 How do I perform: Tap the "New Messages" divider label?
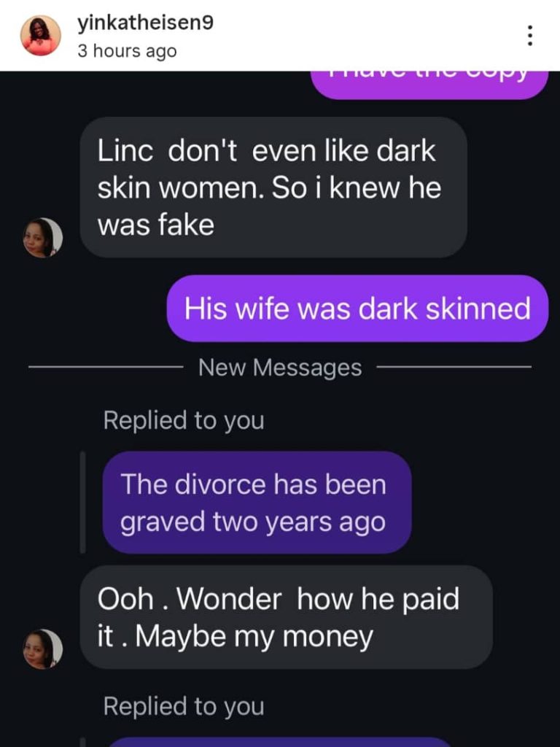pyautogui.click(x=280, y=368)
